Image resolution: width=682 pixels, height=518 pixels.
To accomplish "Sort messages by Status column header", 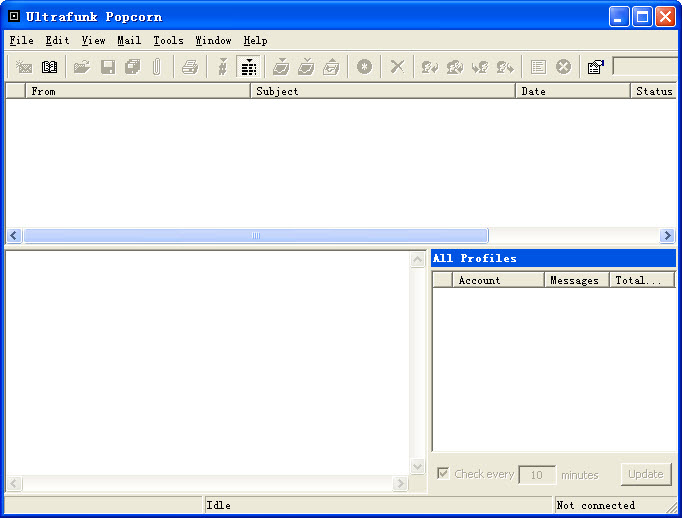I will (654, 91).
